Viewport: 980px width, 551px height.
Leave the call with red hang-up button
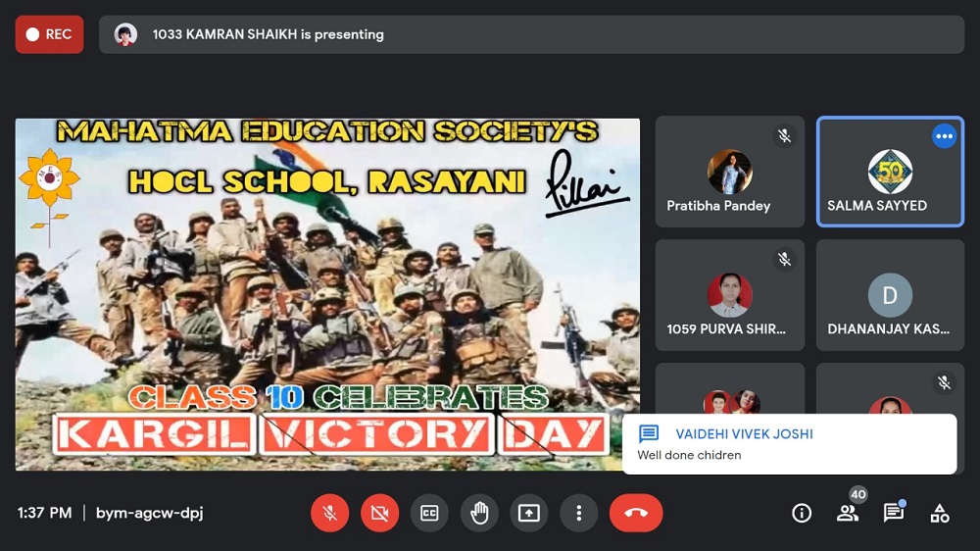click(x=636, y=513)
